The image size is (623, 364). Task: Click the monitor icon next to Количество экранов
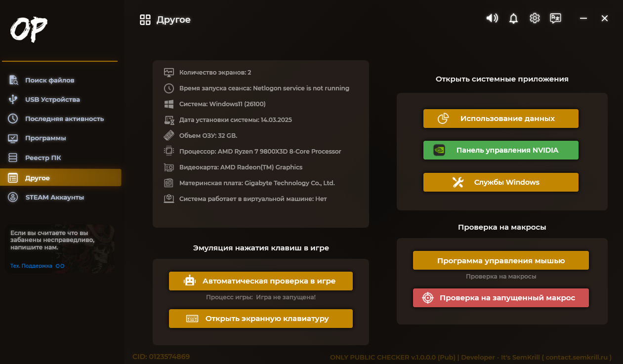click(x=169, y=73)
